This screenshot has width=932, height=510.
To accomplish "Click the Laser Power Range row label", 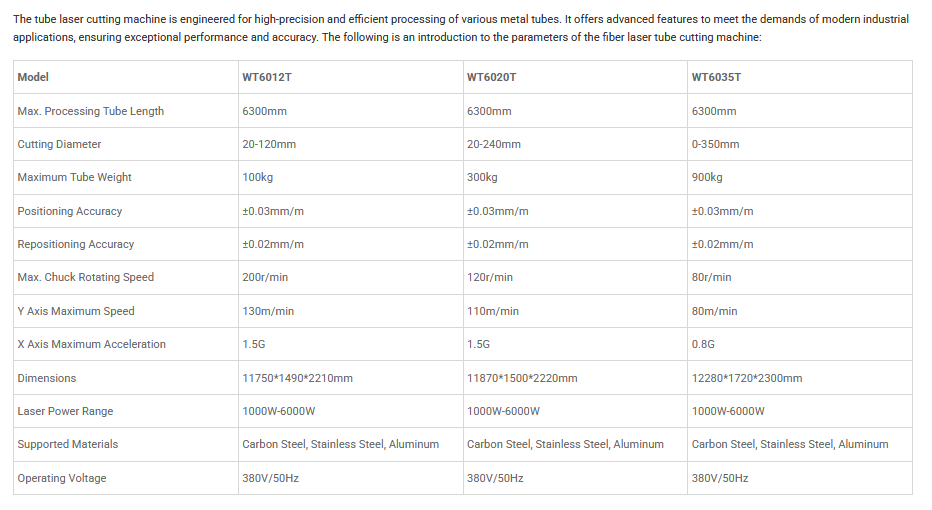I will 65,411.
